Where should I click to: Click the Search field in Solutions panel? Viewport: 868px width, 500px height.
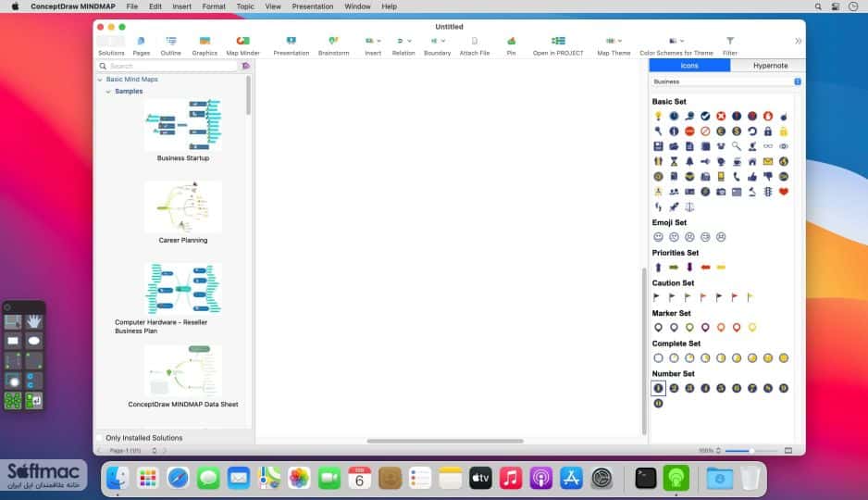167,66
